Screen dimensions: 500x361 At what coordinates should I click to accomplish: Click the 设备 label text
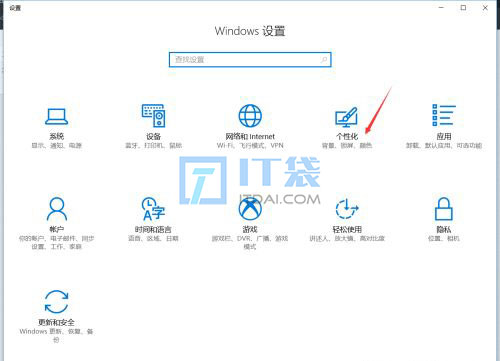click(x=153, y=136)
